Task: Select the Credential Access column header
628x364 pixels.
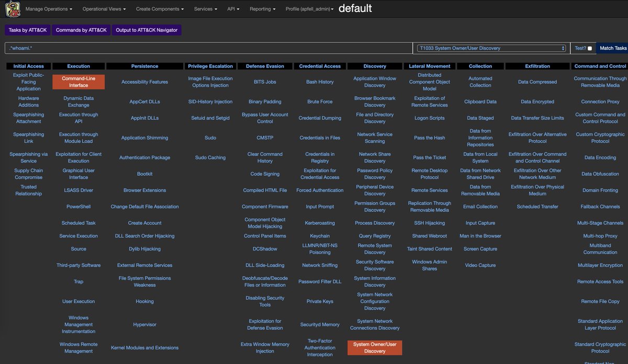Action: coord(320,66)
